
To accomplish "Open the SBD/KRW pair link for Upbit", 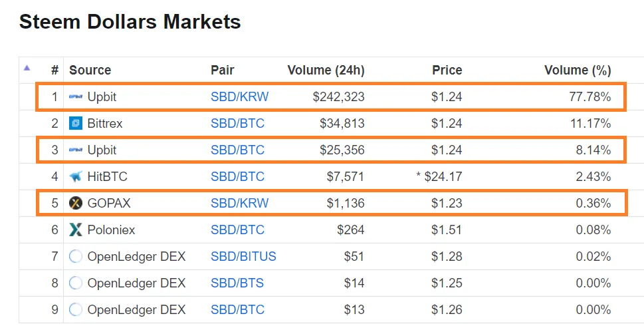I will click(x=239, y=96).
